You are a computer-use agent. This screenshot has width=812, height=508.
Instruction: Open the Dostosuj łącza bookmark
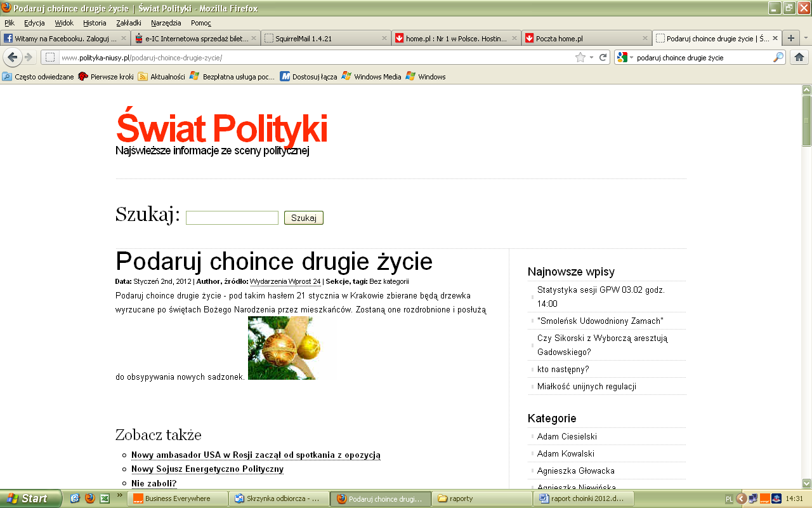(309, 77)
